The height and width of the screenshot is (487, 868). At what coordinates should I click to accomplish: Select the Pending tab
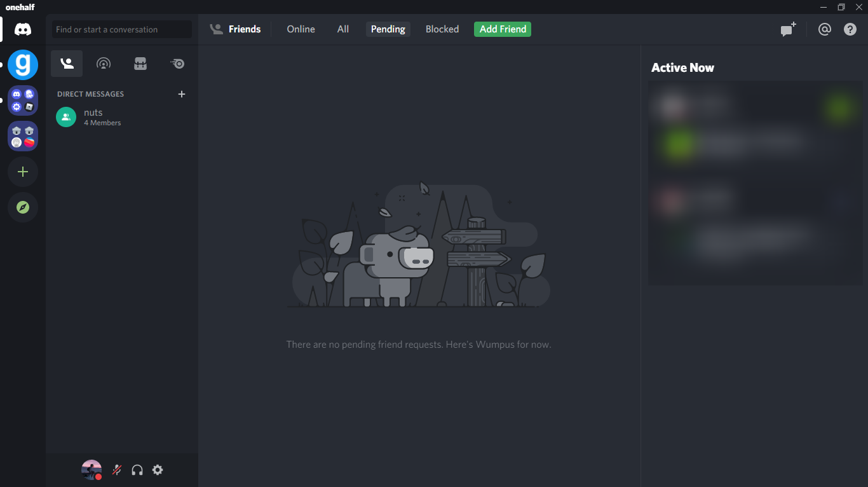pyautogui.click(x=388, y=29)
